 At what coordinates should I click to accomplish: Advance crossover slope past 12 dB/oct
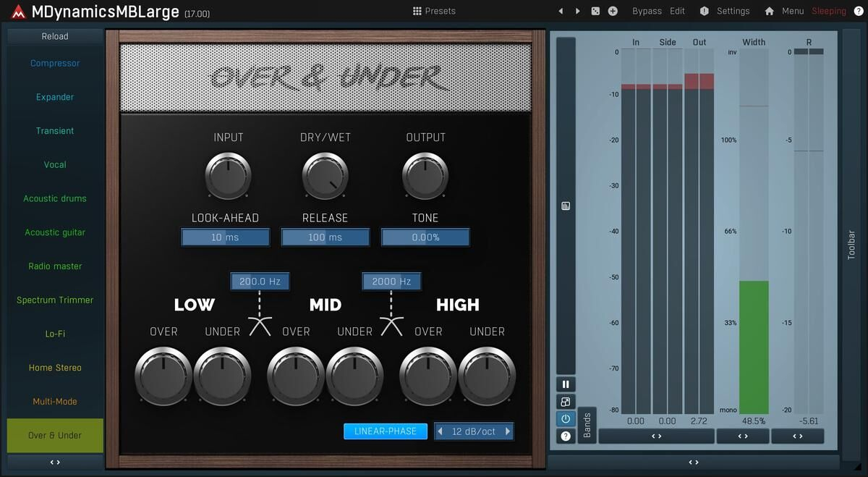(508, 431)
